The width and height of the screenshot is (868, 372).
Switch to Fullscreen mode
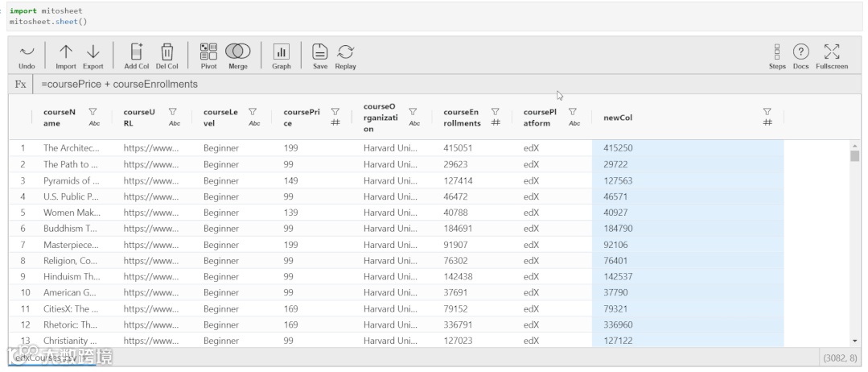(x=832, y=52)
